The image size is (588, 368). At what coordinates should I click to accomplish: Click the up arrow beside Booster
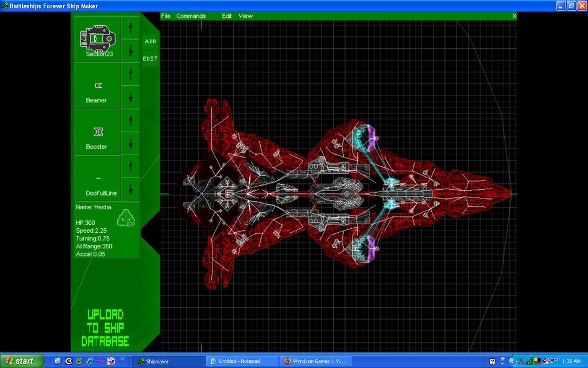point(131,121)
